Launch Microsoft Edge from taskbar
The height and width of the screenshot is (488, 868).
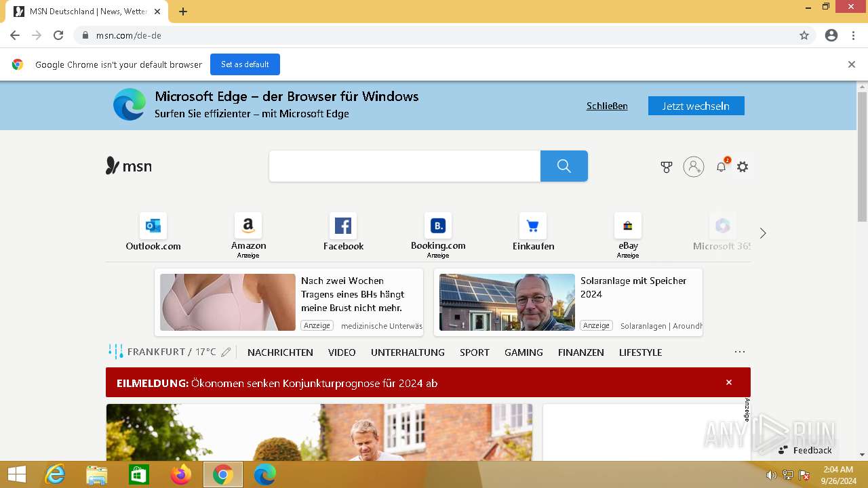click(265, 474)
